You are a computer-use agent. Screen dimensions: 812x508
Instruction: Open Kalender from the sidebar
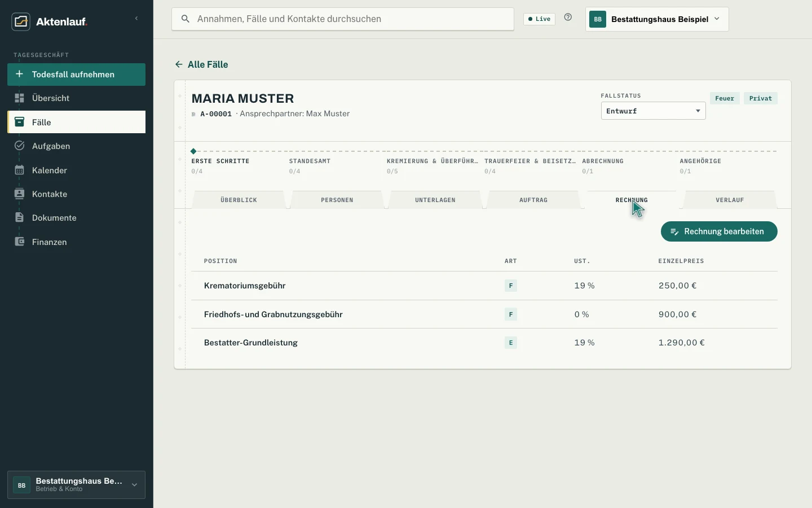pos(76,170)
